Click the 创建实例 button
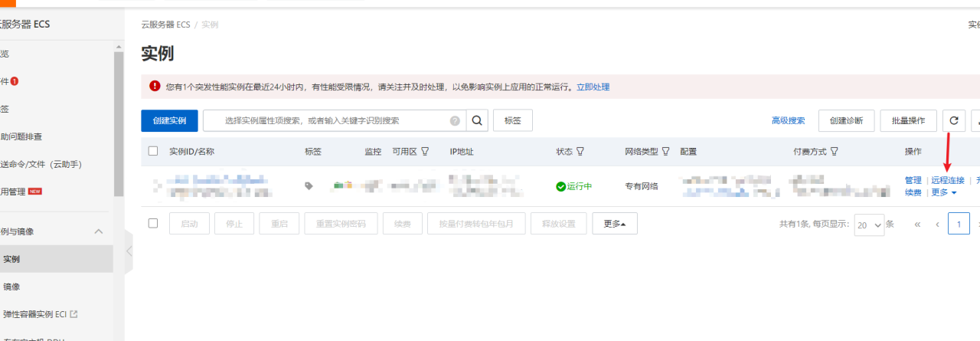 [x=169, y=121]
